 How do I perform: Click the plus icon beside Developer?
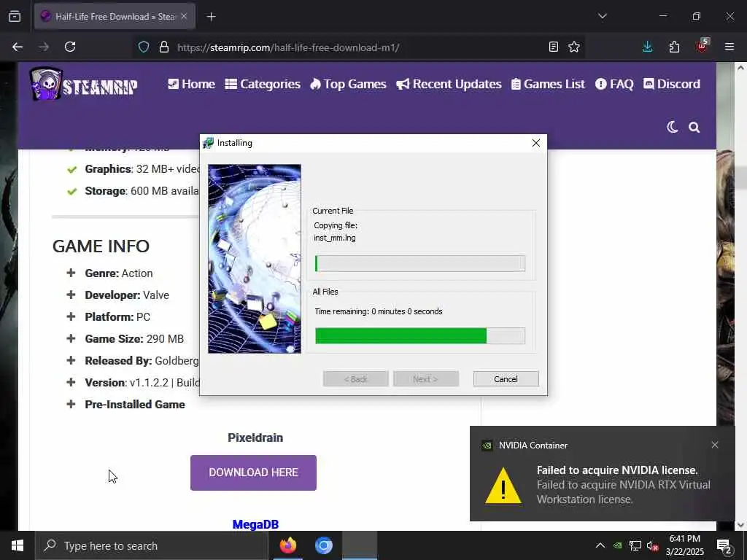coord(71,295)
